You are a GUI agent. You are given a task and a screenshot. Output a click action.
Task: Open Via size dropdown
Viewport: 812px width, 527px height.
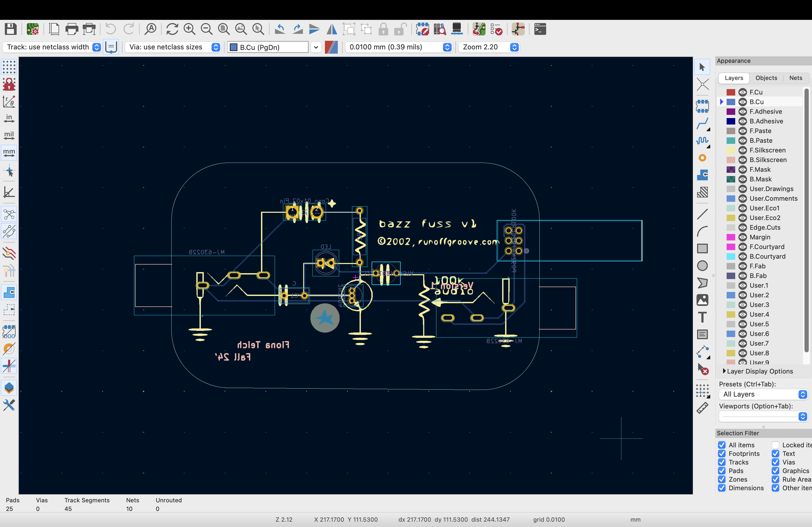[x=173, y=47]
